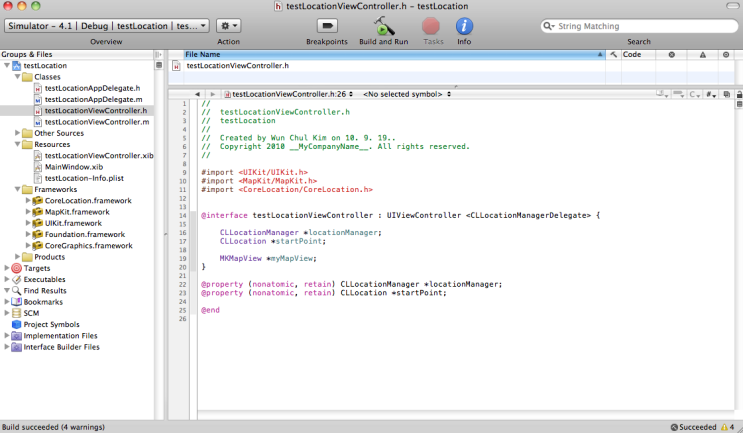Select testLocationAppDelegate.m file
This screenshot has height=433, width=743.
93,99
